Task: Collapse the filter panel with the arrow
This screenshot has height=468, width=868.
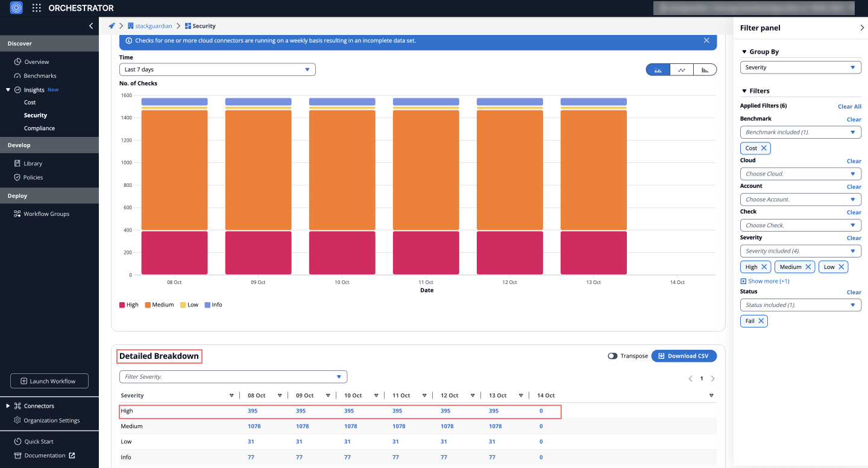Action: coord(861,28)
